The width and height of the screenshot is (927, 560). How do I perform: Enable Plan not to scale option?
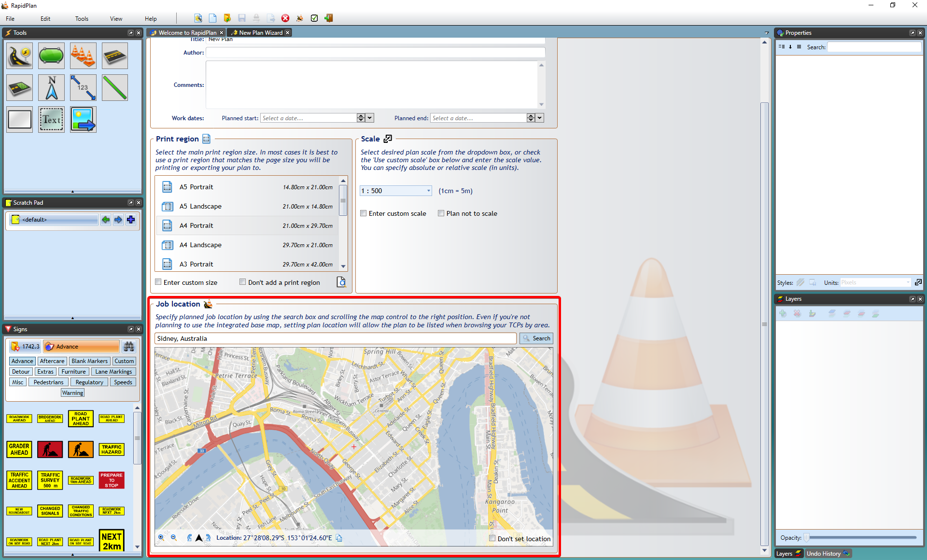pyautogui.click(x=441, y=213)
